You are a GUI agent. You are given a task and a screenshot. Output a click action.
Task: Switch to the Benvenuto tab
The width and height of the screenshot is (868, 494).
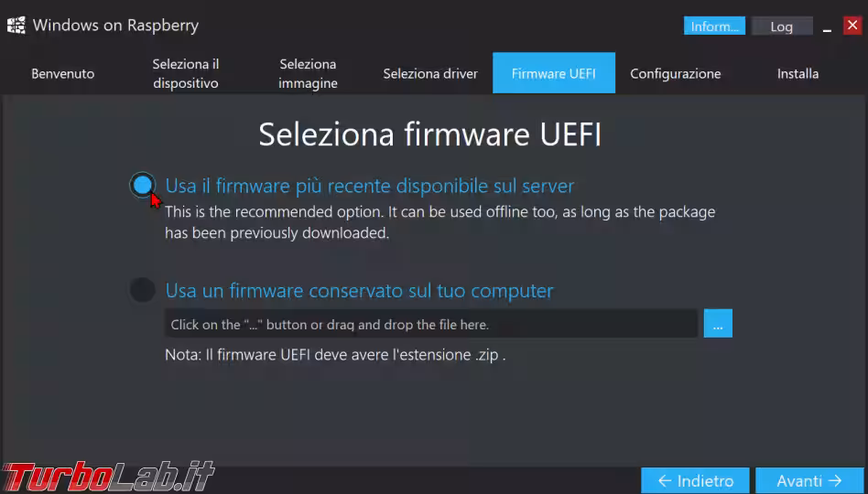click(62, 73)
